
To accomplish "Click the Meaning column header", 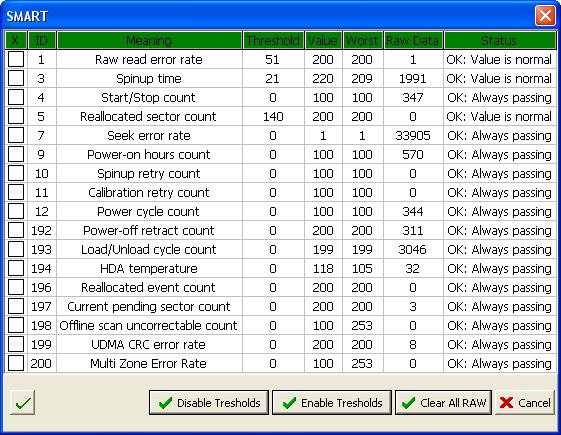I will (x=149, y=40).
